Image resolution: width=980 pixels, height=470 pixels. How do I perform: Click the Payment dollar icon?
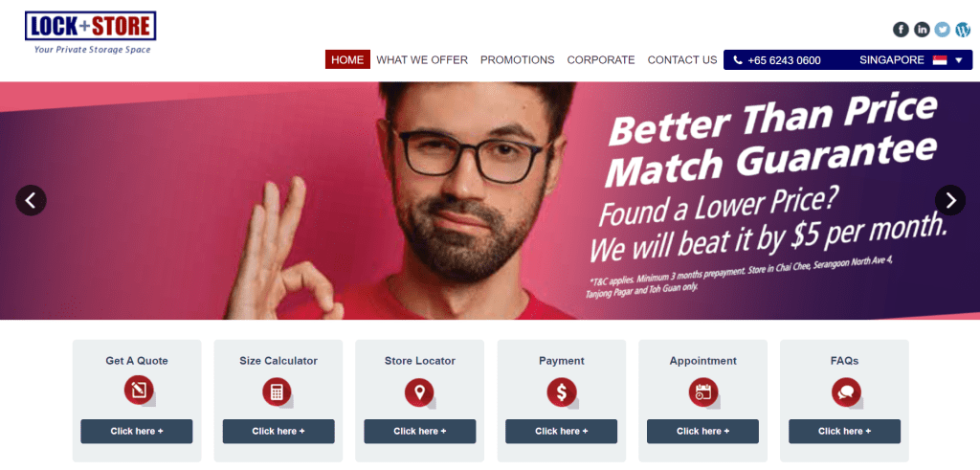coord(562,392)
